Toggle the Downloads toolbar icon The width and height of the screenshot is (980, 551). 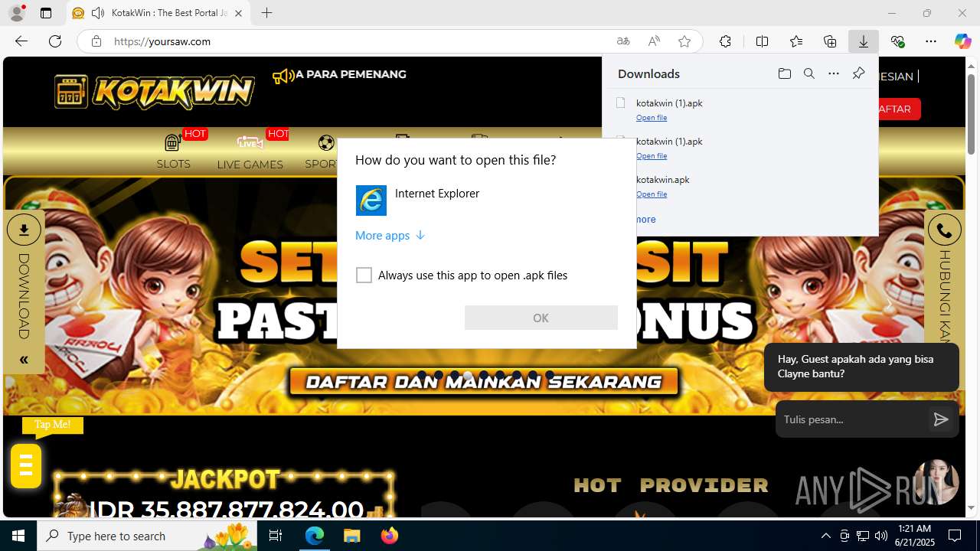click(864, 41)
